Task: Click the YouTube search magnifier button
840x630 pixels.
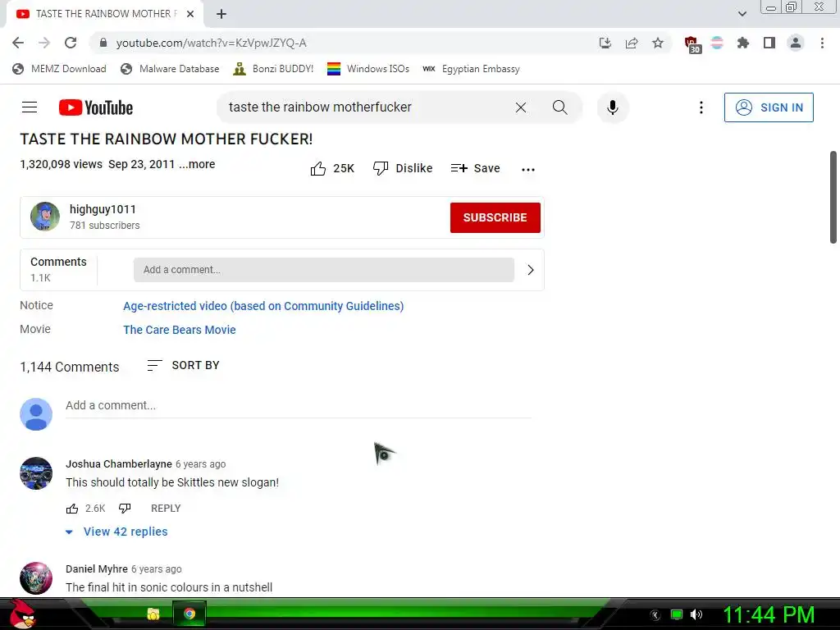Action: click(x=559, y=107)
